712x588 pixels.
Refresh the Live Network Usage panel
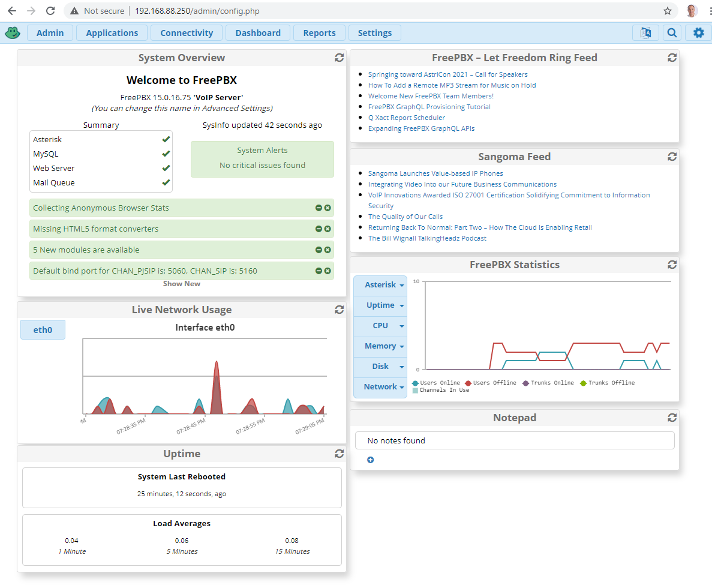click(339, 310)
